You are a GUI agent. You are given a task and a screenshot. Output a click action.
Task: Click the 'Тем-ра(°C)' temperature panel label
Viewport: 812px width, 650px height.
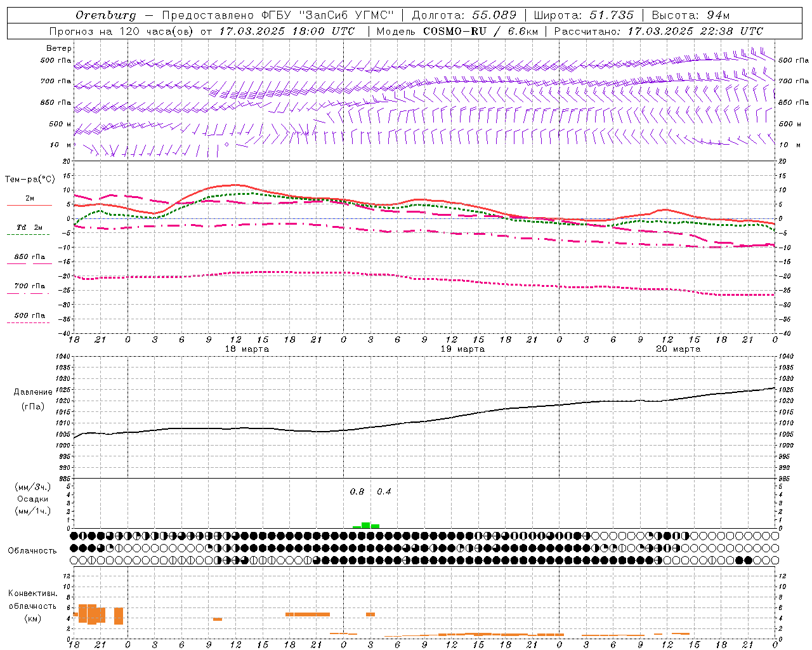(x=30, y=180)
